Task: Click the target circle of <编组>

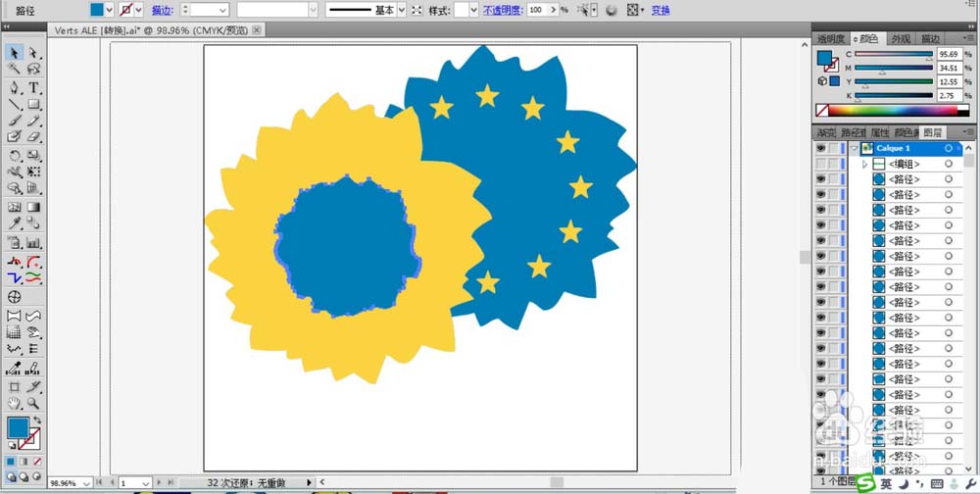Action: (949, 164)
